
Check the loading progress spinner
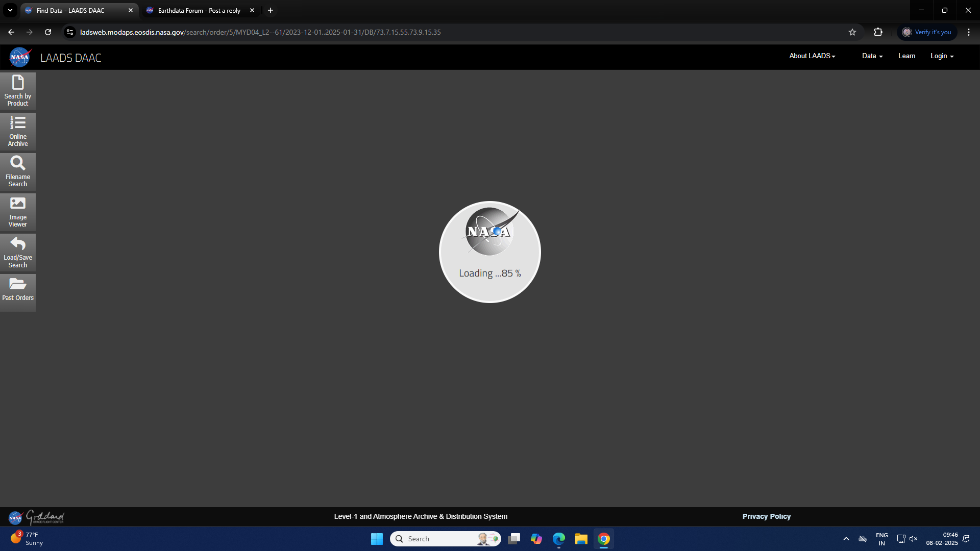click(x=489, y=252)
